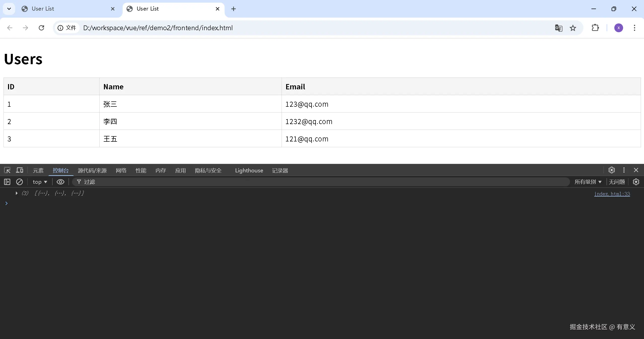This screenshot has width=644, height=339.
Task: Open the 所有级别 log level dropdown
Action: click(x=588, y=182)
